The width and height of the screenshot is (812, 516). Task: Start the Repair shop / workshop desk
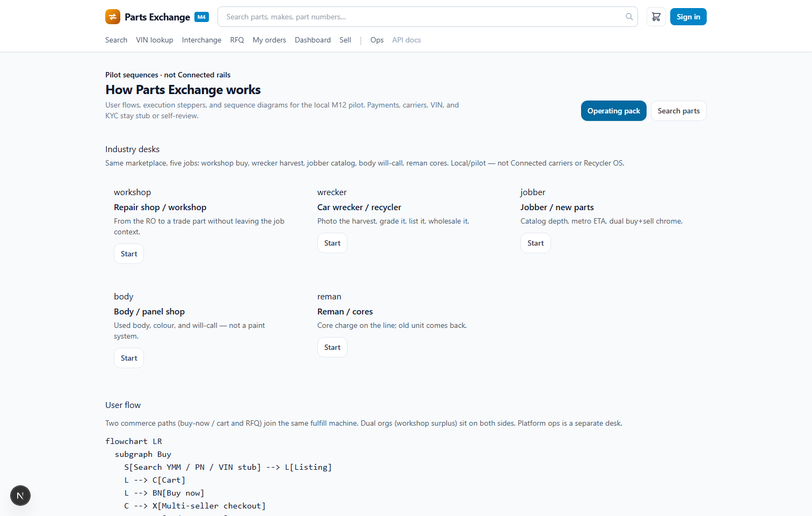pos(129,254)
